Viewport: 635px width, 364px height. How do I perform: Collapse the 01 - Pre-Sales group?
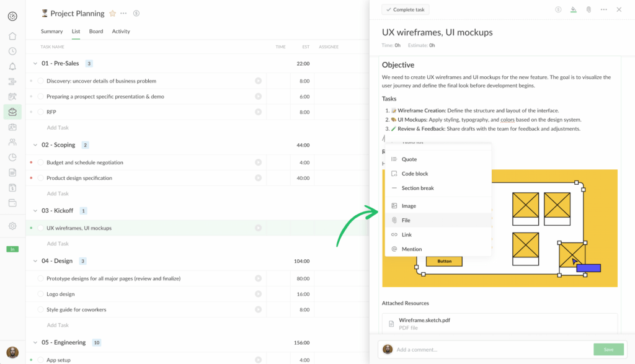[x=35, y=63]
